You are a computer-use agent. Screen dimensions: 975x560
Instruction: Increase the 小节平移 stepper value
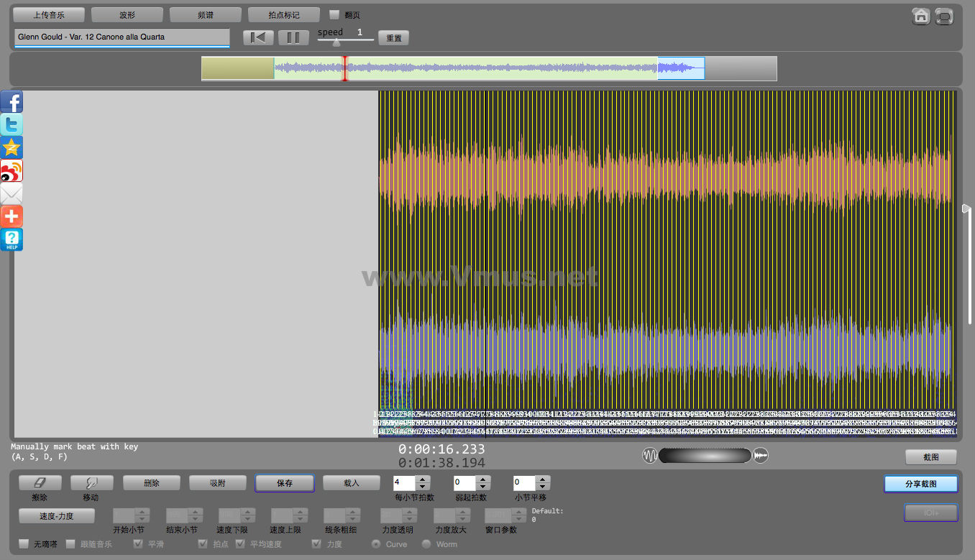click(x=543, y=479)
